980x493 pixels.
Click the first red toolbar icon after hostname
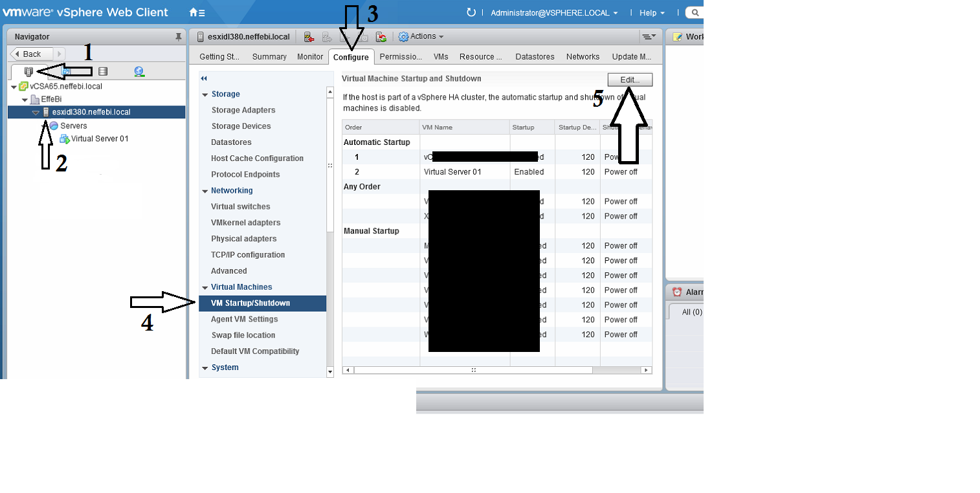[x=309, y=37]
